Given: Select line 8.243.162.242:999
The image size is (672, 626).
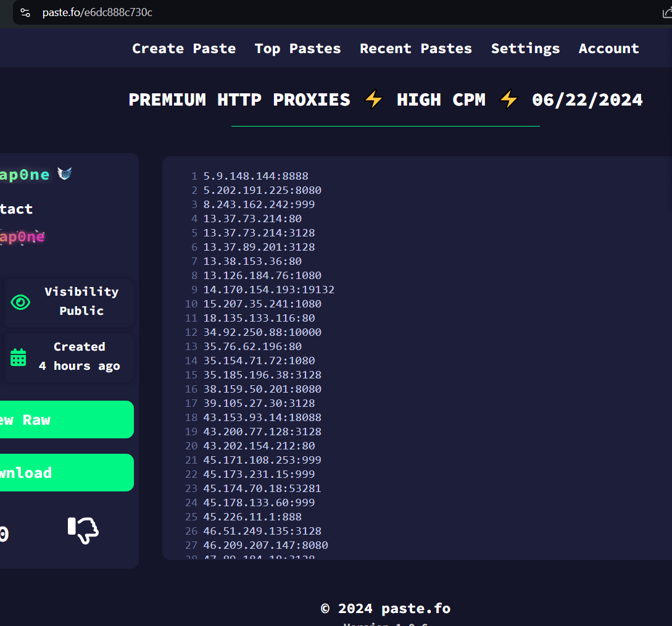Looking at the screenshot, I should coord(259,204).
